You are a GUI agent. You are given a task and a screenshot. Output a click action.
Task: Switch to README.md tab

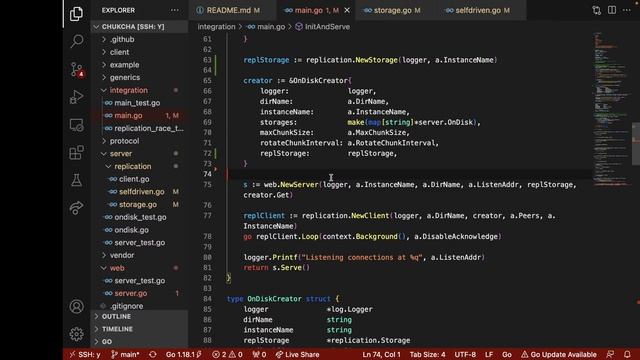tap(233, 10)
